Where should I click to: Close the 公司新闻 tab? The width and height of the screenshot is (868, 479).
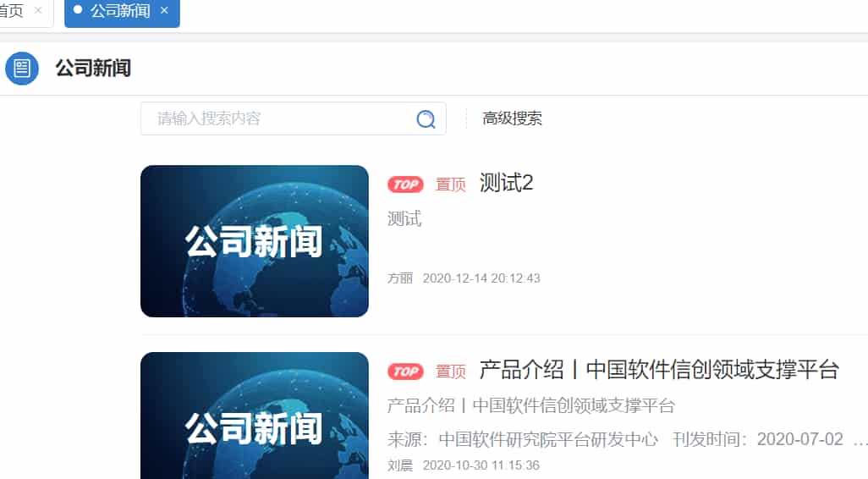(x=164, y=10)
